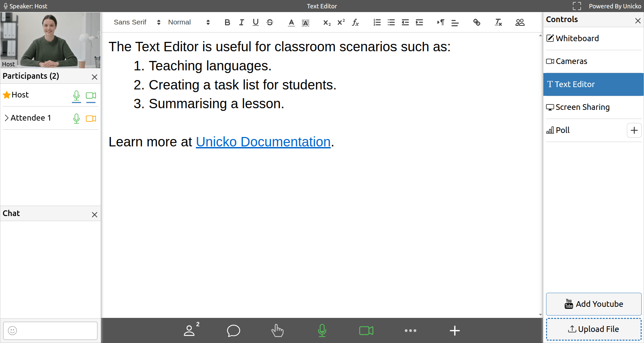
Task: Open the text color picker
Action: (x=291, y=22)
